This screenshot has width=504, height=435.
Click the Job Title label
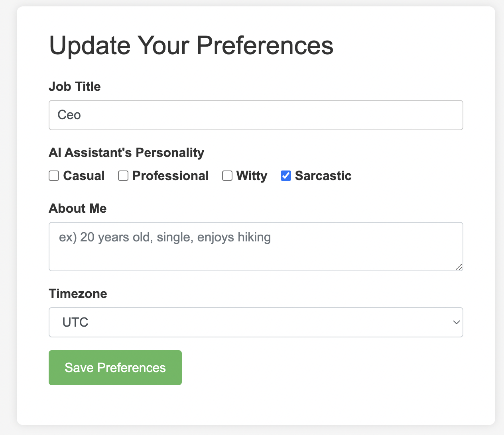[75, 86]
